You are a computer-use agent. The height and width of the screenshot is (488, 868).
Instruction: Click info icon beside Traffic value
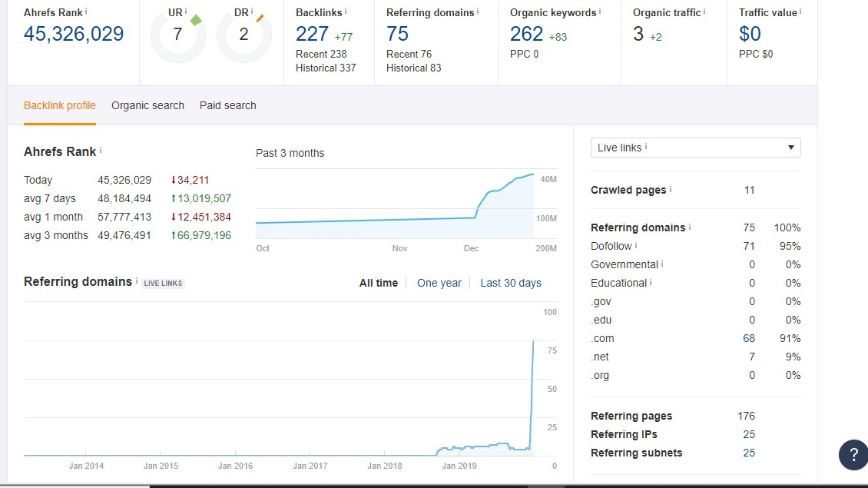[x=800, y=11]
